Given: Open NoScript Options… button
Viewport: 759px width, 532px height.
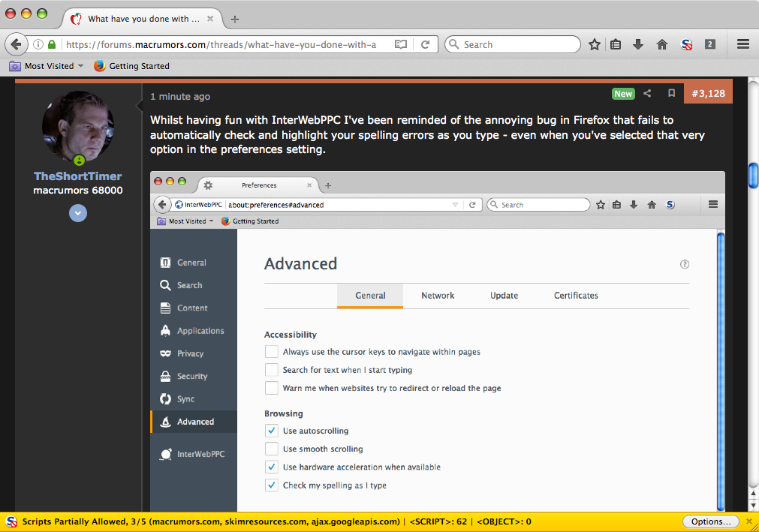Looking at the screenshot, I should [x=711, y=521].
